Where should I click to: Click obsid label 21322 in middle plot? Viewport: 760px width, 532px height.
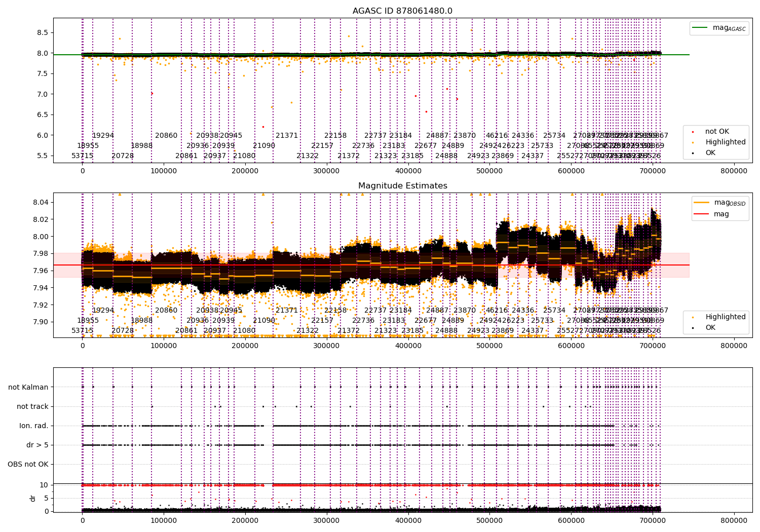(308, 330)
